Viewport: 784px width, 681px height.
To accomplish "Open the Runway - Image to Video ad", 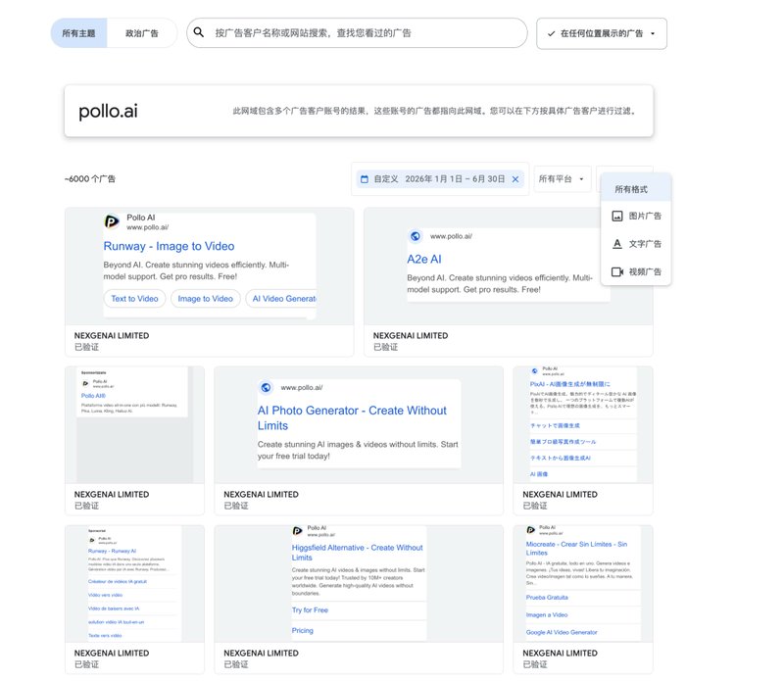I will pyautogui.click(x=169, y=246).
